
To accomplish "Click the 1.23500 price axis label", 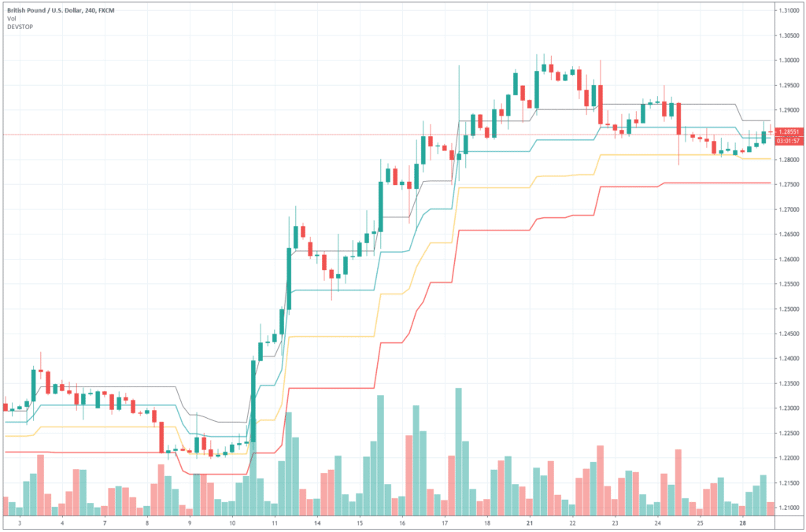I will click(789, 383).
